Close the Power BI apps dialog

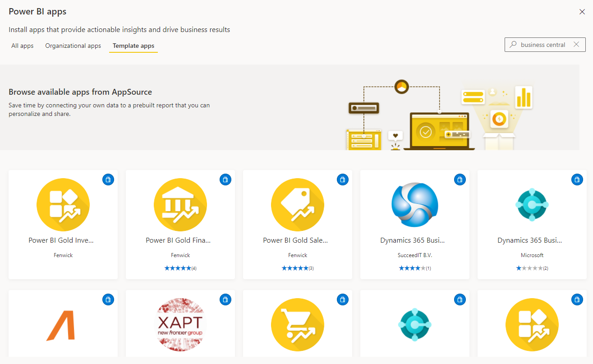click(582, 12)
